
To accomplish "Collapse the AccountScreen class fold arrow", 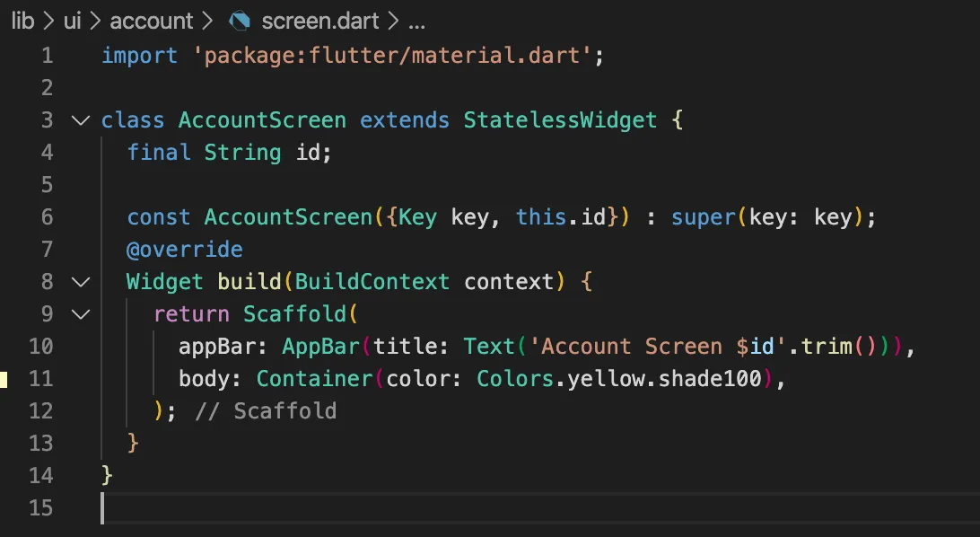I will (x=81, y=120).
